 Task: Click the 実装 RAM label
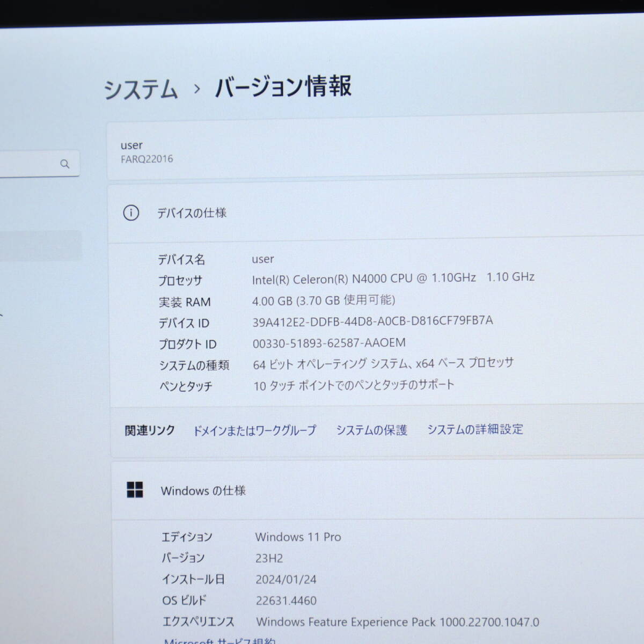(185, 302)
